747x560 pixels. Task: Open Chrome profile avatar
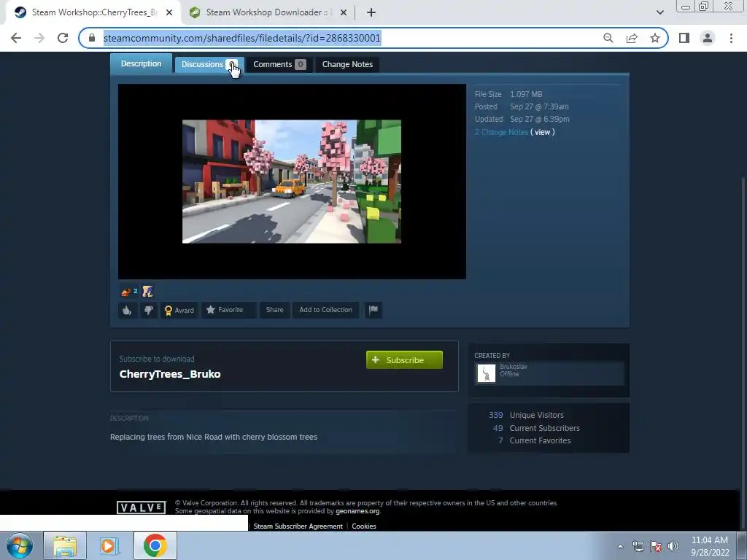tap(708, 38)
